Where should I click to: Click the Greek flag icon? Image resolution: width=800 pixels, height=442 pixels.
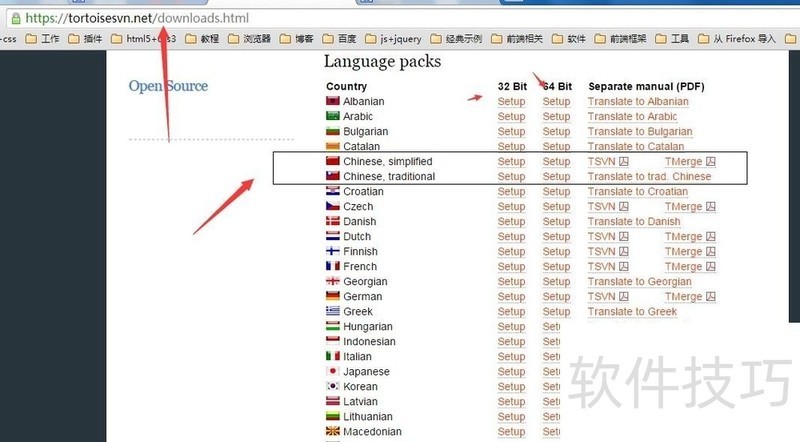tap(333, 311)
